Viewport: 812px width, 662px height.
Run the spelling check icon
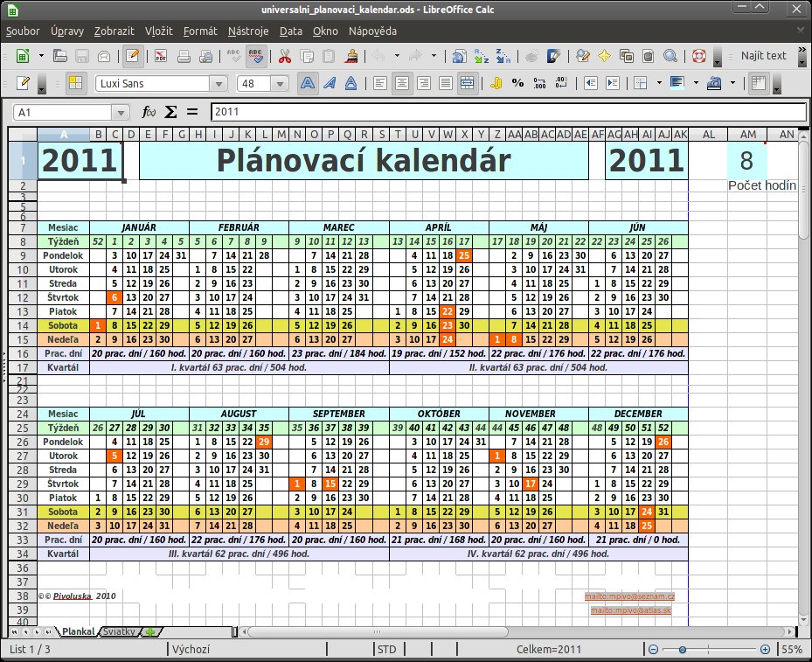click(x=233, y=55)
